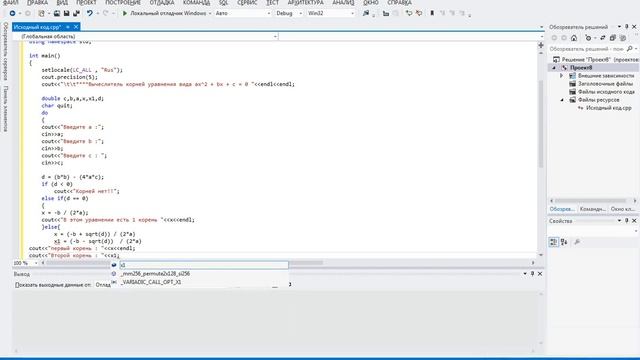This screenshot has height=360, width=640.
Task: Open the Глобальная область scope dropdown
Action: (x=146, y=36)
